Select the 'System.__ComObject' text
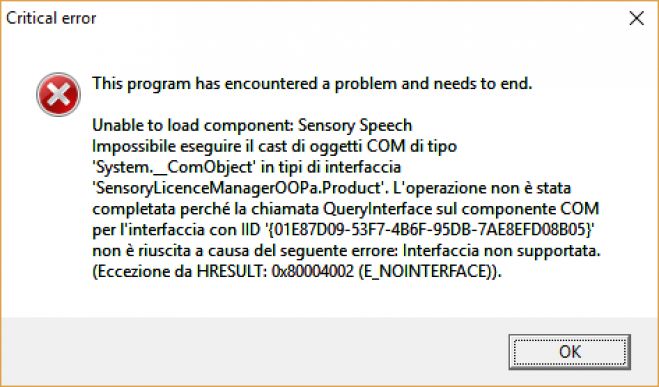The height and width of the screenshot is (387, 659). 172,167
